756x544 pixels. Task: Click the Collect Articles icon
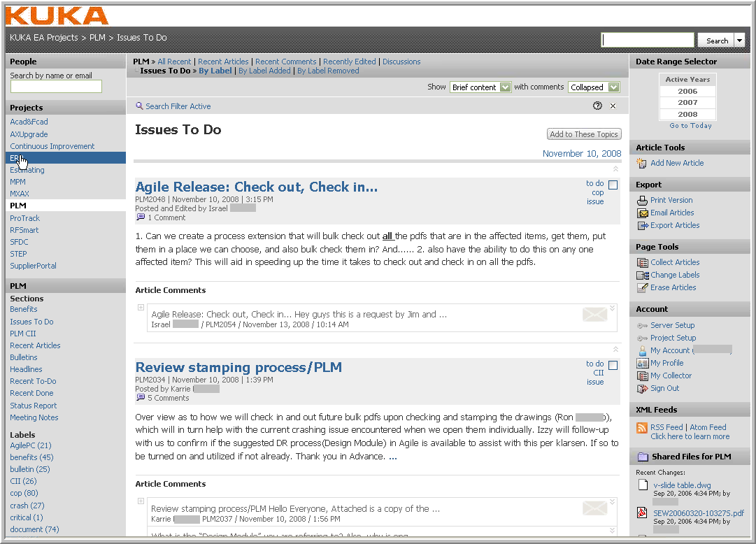pyautogui.click(x=642, y=262)
